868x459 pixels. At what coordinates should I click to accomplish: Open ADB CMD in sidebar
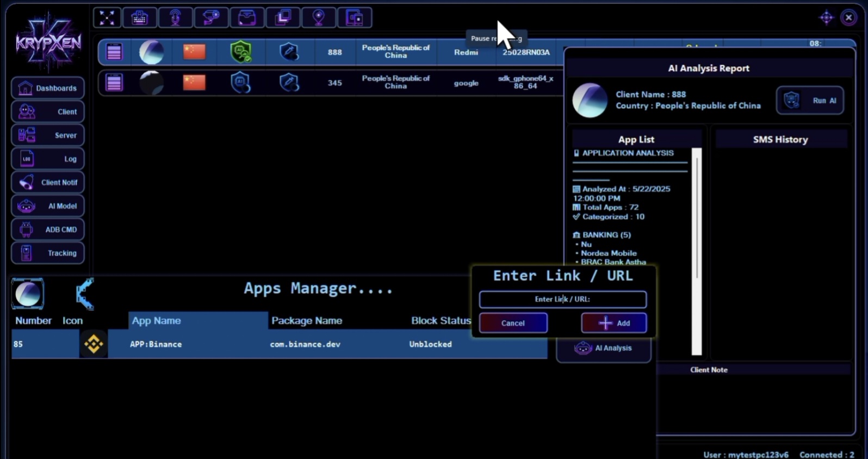click(48, 230)
